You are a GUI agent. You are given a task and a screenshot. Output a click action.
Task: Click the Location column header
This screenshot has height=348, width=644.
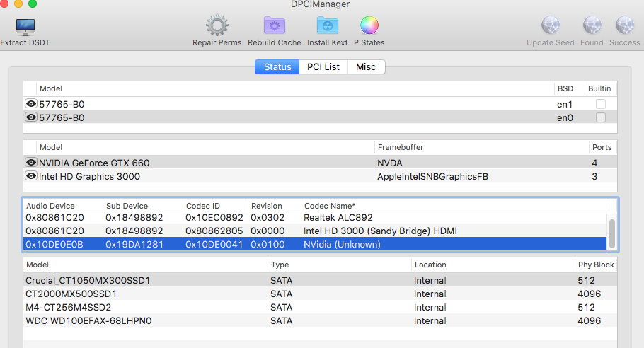430,265
